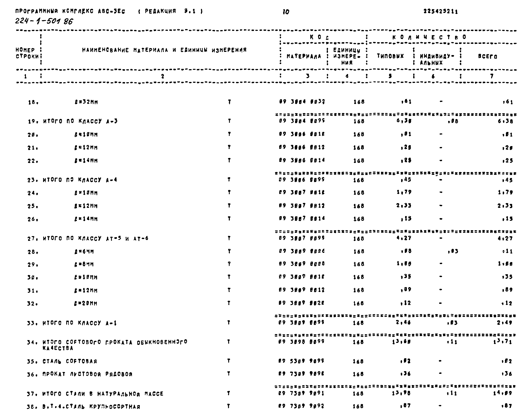Click the 'КОД' group header
This screenshot has height=415, width=532.
pyautogui.click(x=320, y=37)
